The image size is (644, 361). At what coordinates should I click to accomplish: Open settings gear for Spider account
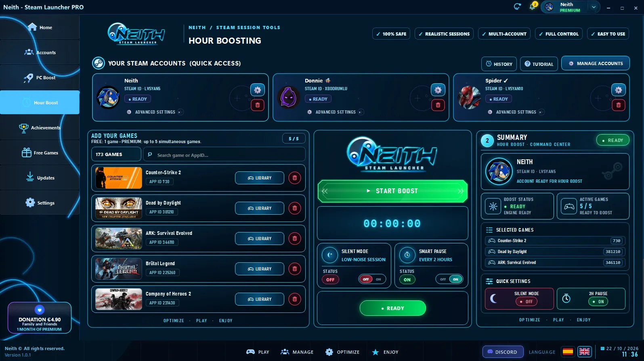tap(619, 90)
